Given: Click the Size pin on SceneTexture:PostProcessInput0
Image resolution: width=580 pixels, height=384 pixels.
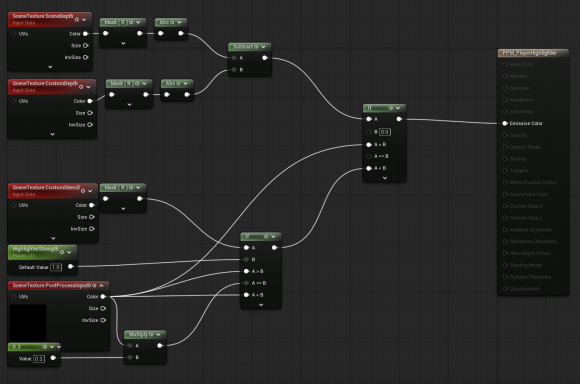Looking at the screenshot, I should (103, 308).
